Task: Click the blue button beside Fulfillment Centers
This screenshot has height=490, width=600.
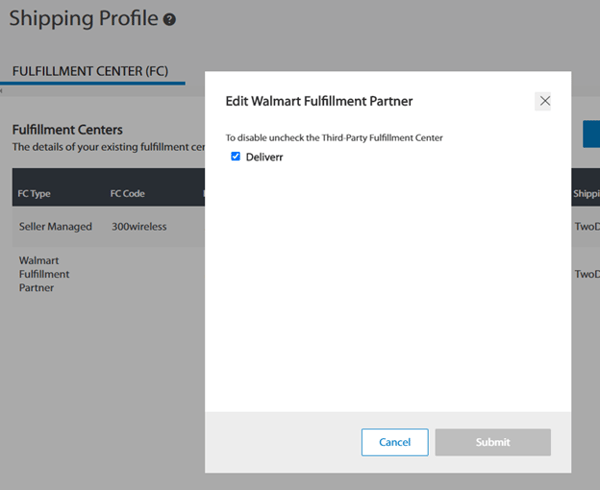Action: [591, 134]
